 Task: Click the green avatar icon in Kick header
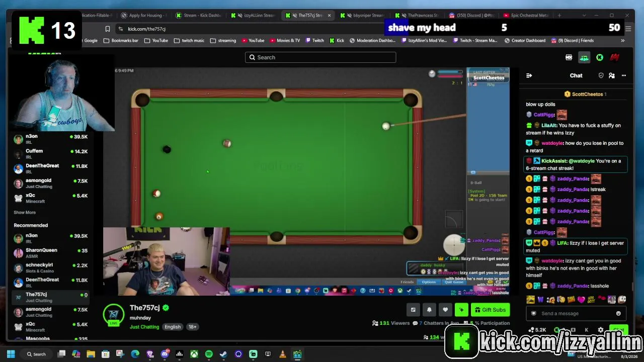(x=584, y=57)
